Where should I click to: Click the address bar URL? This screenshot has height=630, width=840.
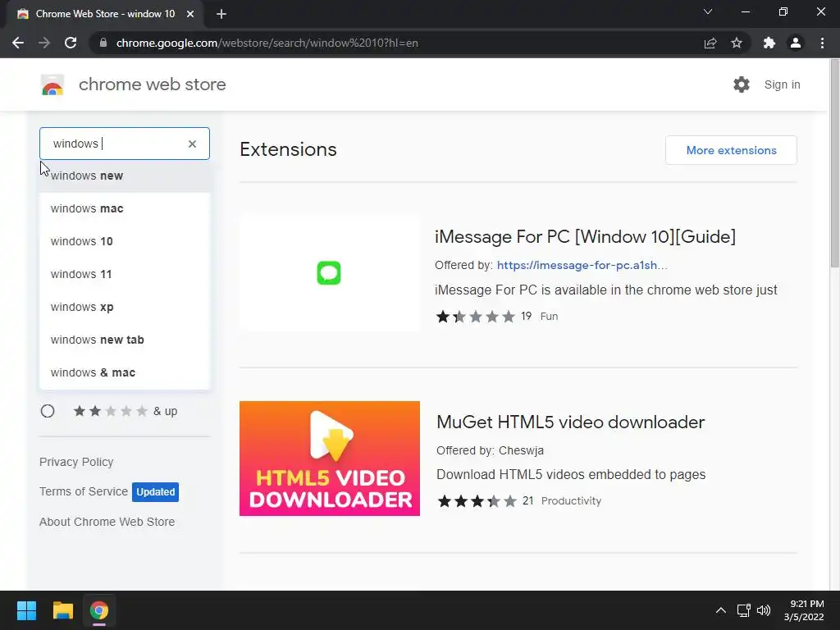click(x=267, y=43)
